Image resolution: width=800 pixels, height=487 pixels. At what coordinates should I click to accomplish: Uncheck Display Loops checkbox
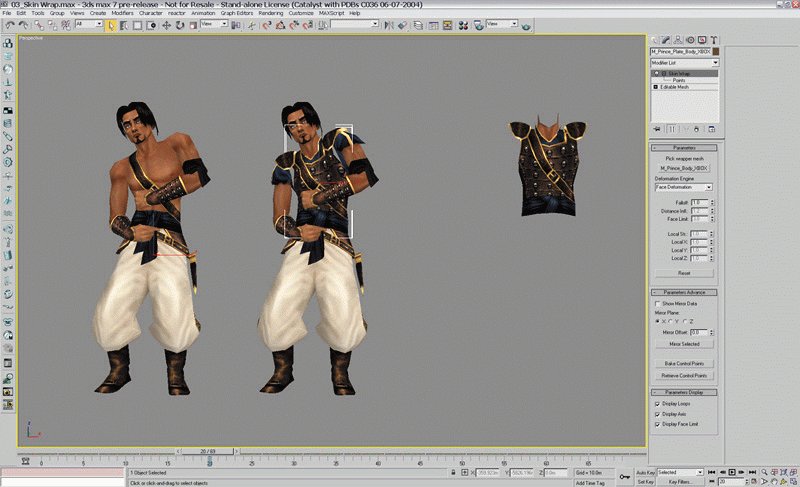tap(658, 404)
